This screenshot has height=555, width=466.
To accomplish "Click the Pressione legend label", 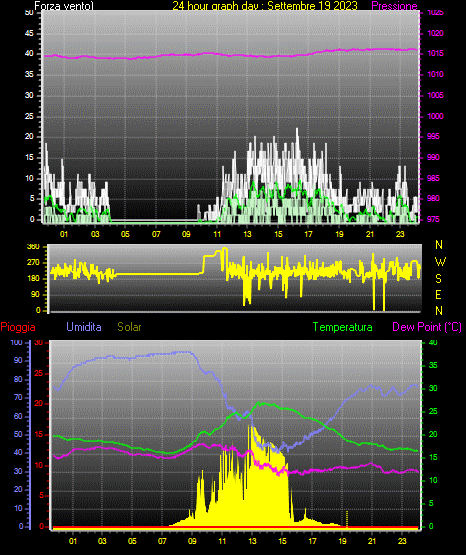I will (x=394, y=6).
